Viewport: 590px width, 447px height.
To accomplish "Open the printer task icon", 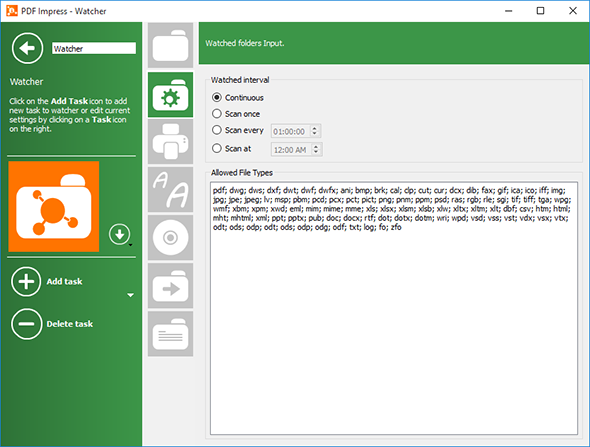I will (x=170, y=142).
